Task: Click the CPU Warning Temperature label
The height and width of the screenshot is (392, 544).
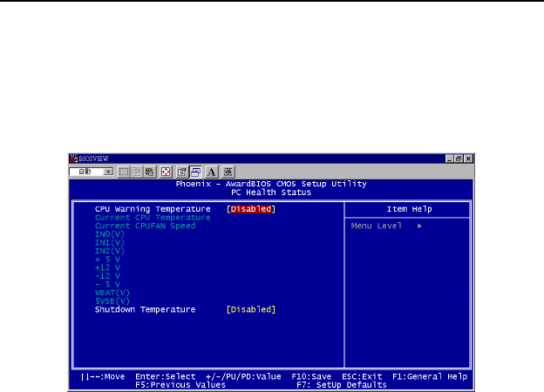Action: 153,209
